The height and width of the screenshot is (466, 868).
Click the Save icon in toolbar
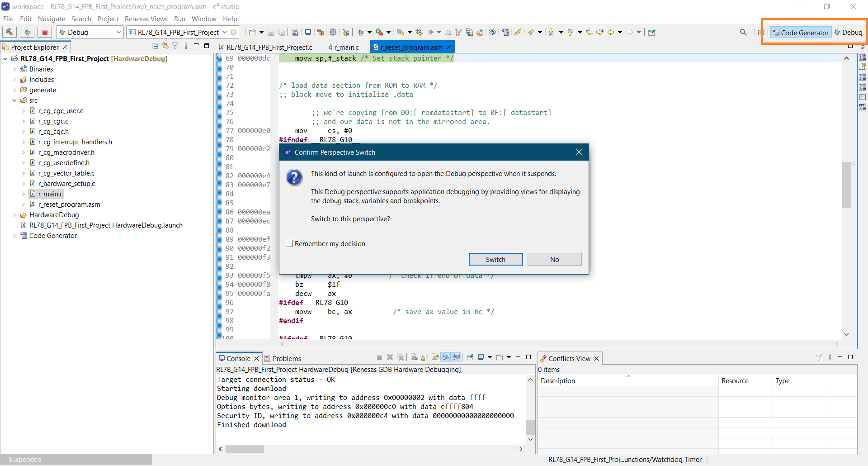(x=271, y=32)
